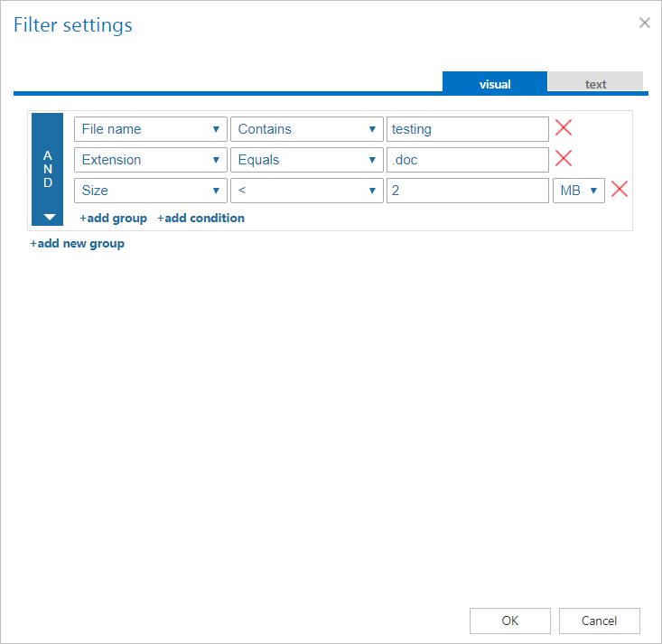Viewport: 662px width, 644px height.
Task: Open the Extension field dropdown
Action: [x=150, y=160]
